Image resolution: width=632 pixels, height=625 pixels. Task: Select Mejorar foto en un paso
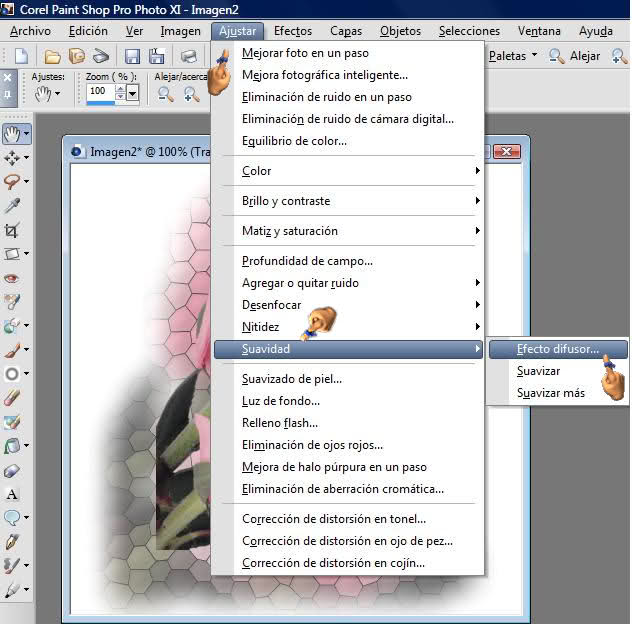349,53
